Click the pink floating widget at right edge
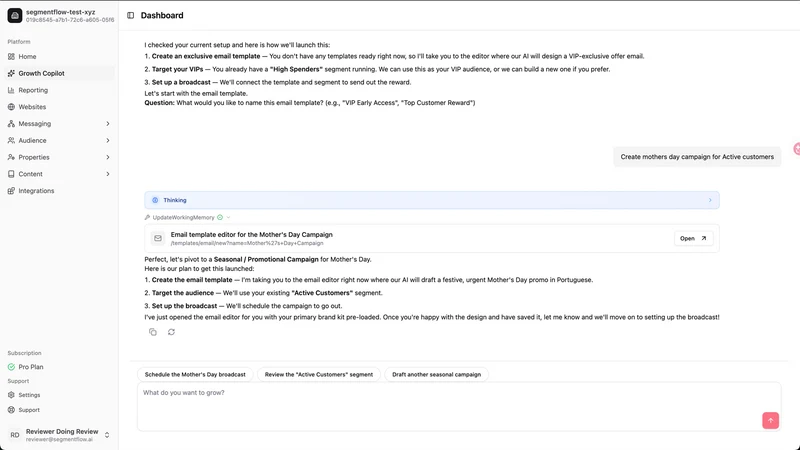This screenshot has width=800, height=450. 796,149
